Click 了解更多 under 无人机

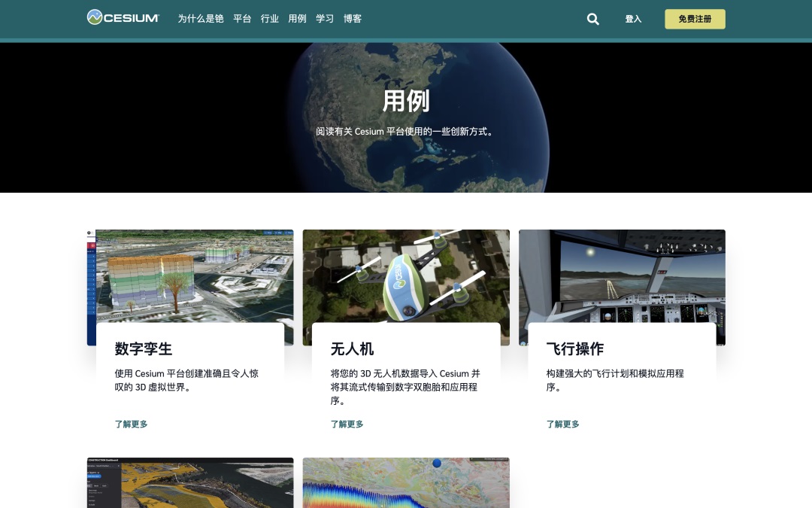(347, 424)
